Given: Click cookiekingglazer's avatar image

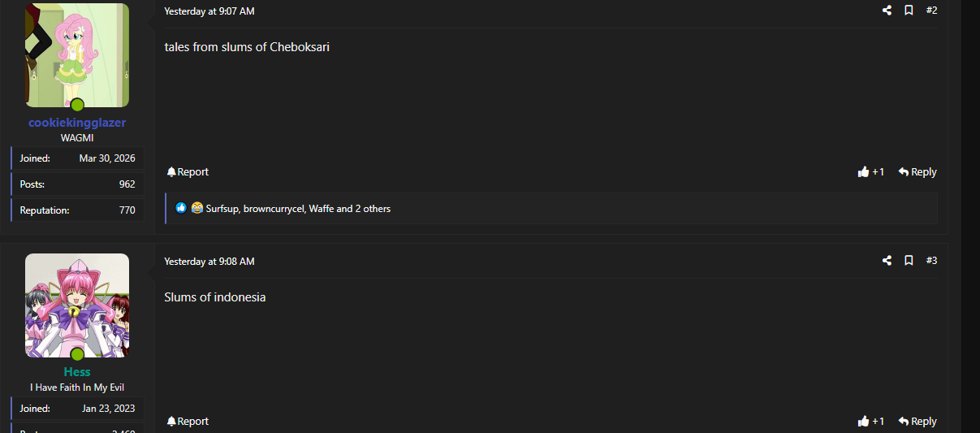Looking at the screenshot, I should coord(77,54).
